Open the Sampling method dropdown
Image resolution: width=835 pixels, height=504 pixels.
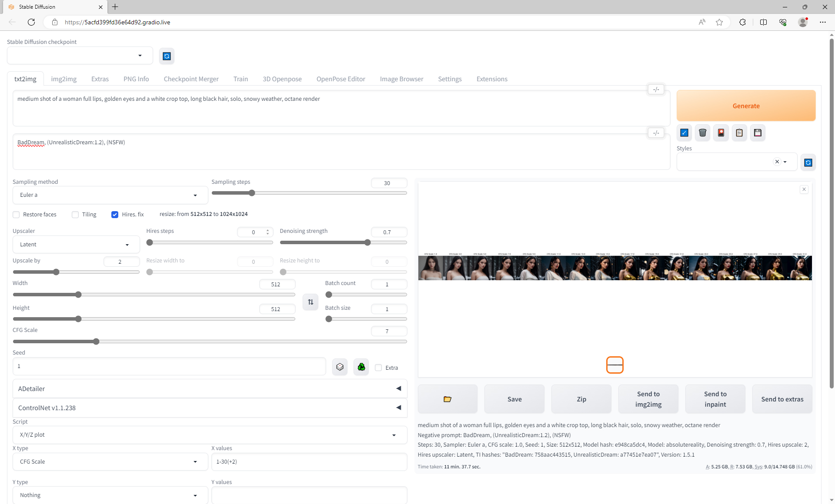(110, 195)
